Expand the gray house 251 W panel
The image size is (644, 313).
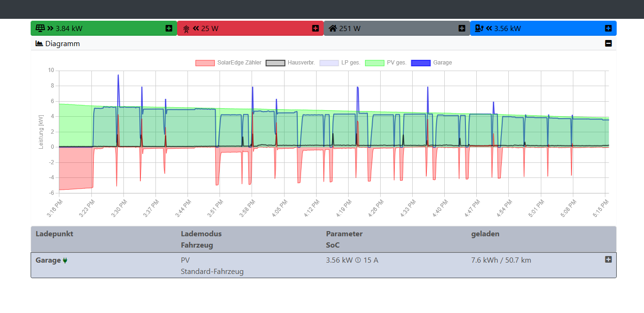[462, 28]
